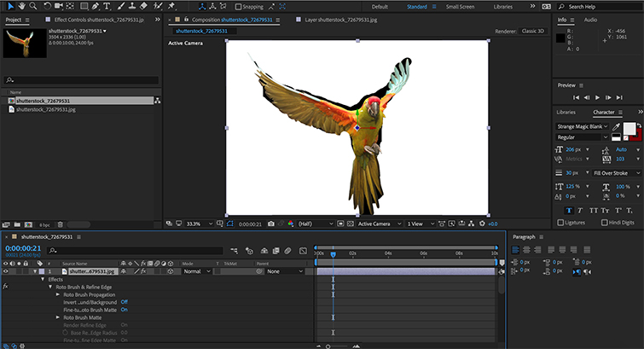Select the Pan Behind anchor point tool
This screenshot has height=349, width=644.
coord(70,6)
